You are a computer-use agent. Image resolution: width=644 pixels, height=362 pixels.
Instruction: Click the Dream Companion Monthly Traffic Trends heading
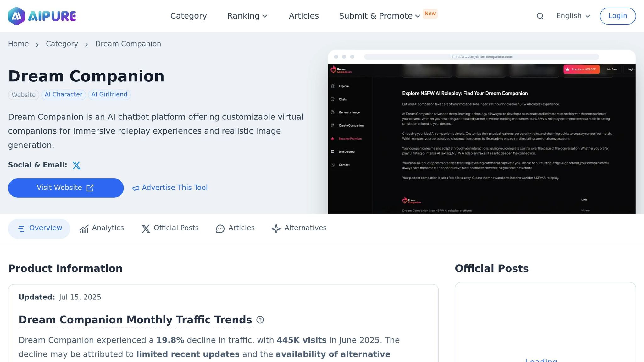(135, 320)
